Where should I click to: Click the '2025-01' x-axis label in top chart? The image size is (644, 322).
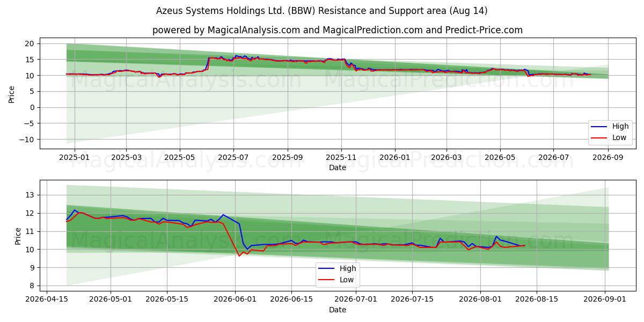(x=74, y=157)
